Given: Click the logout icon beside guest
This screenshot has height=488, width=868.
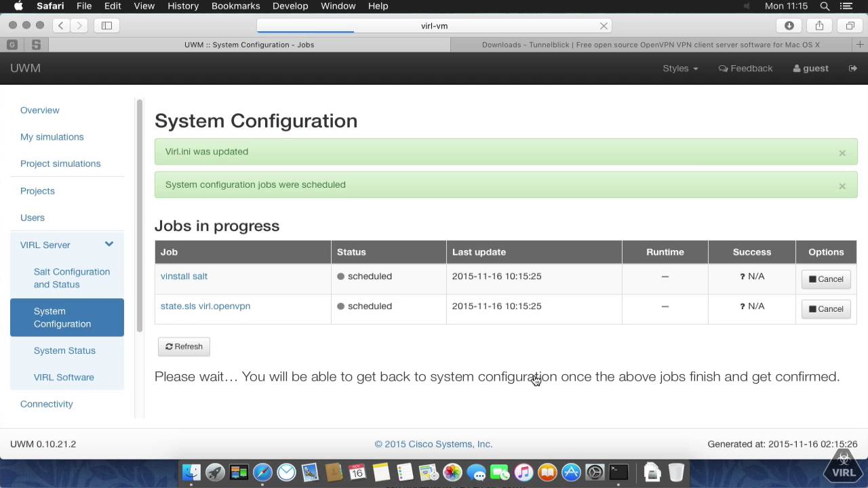Looking at the screenshot, I should tap(853, 68).
